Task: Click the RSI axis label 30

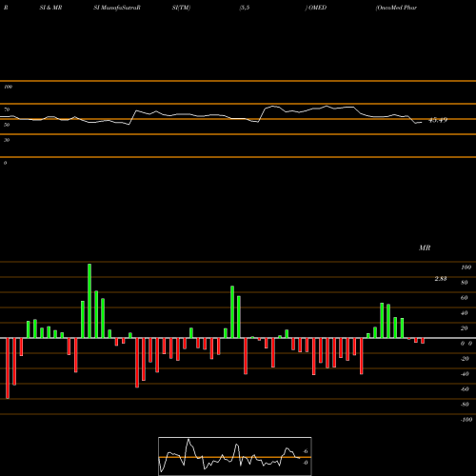Action: 7,140
